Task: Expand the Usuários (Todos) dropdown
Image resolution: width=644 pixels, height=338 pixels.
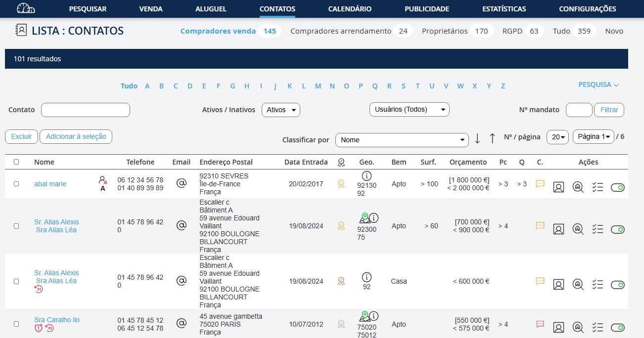Action: click(409, 109)
